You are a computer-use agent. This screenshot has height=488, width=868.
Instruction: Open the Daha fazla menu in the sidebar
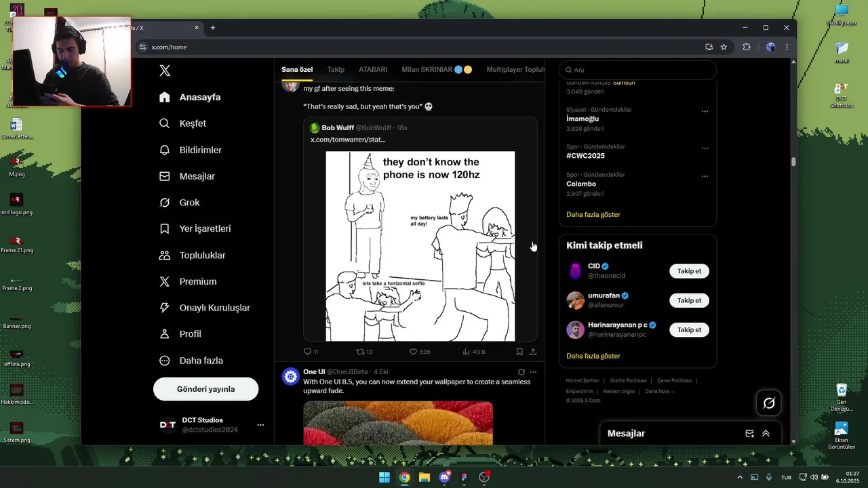(x=191, y=361)
